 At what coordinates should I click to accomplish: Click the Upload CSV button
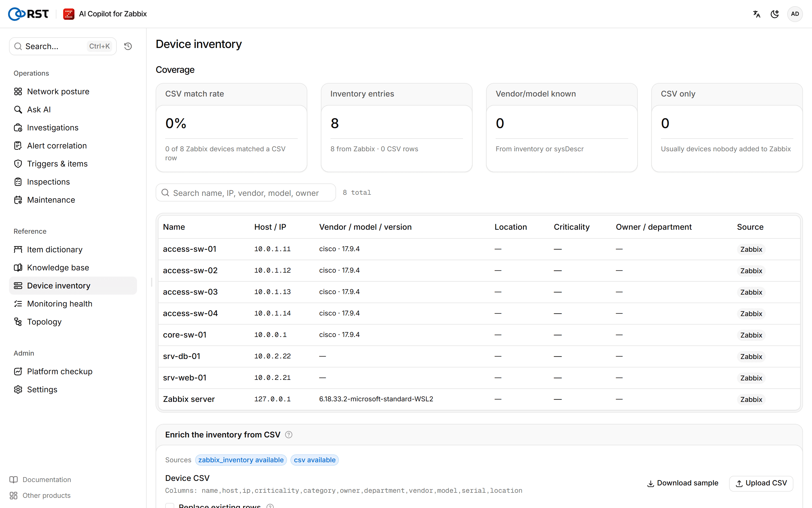click(761, 483)
